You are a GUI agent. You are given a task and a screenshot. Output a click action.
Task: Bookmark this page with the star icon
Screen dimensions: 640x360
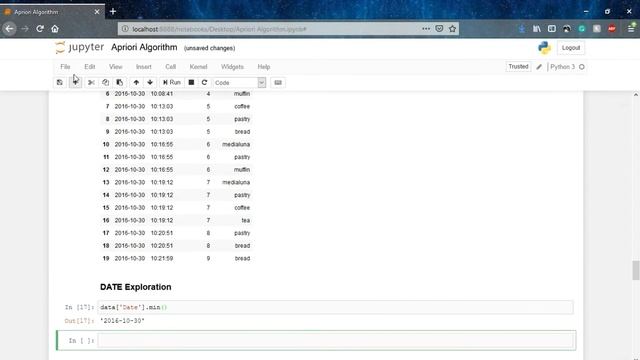click(452, 29)
